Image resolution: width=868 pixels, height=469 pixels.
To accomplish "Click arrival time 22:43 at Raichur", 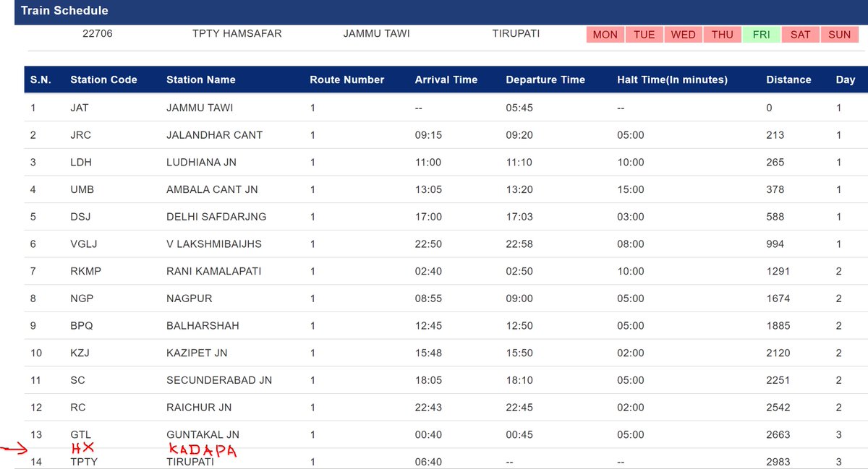I will point(428,408).
